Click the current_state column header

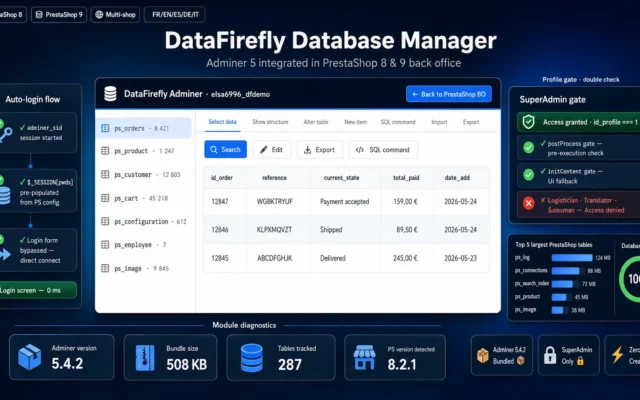(342, 178)
